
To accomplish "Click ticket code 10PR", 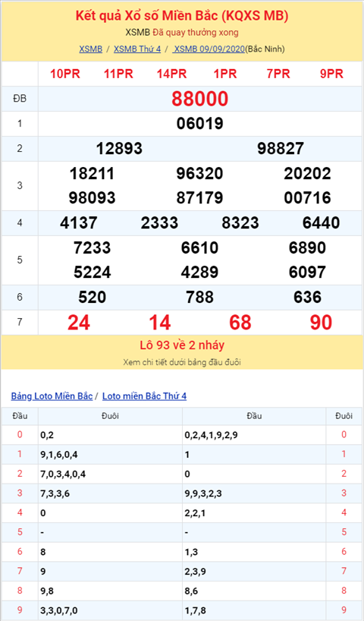I will pos(65,74).
